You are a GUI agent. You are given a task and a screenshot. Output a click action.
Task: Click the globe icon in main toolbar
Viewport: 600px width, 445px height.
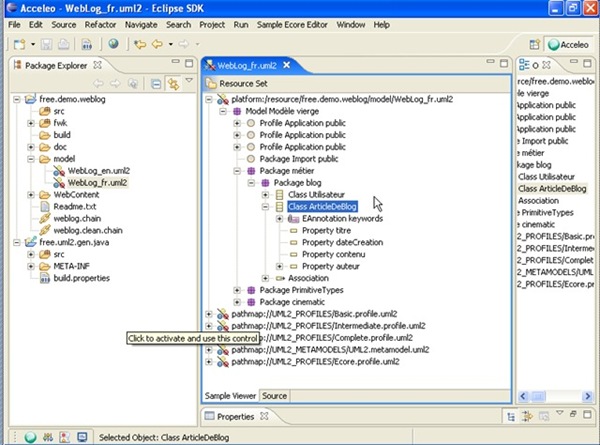point(113,44)
